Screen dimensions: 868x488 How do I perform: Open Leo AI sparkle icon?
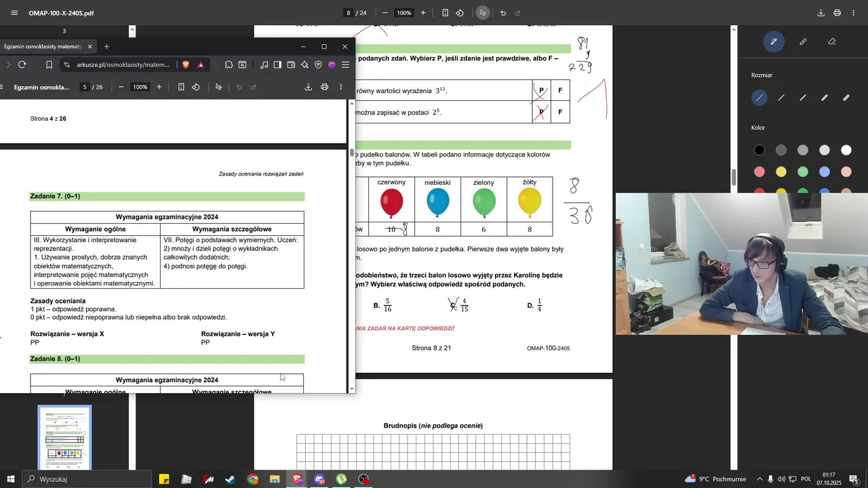(304, 64)
